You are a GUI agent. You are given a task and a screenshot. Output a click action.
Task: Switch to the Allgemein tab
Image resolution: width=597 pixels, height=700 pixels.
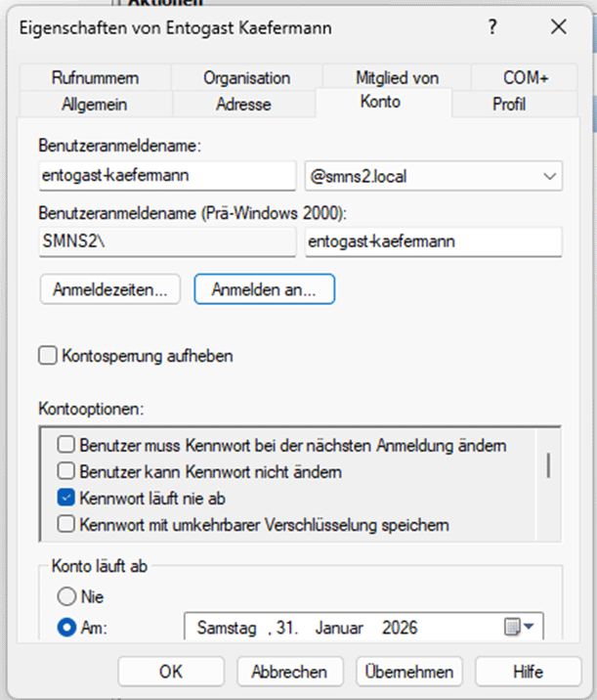click(94, 104)
